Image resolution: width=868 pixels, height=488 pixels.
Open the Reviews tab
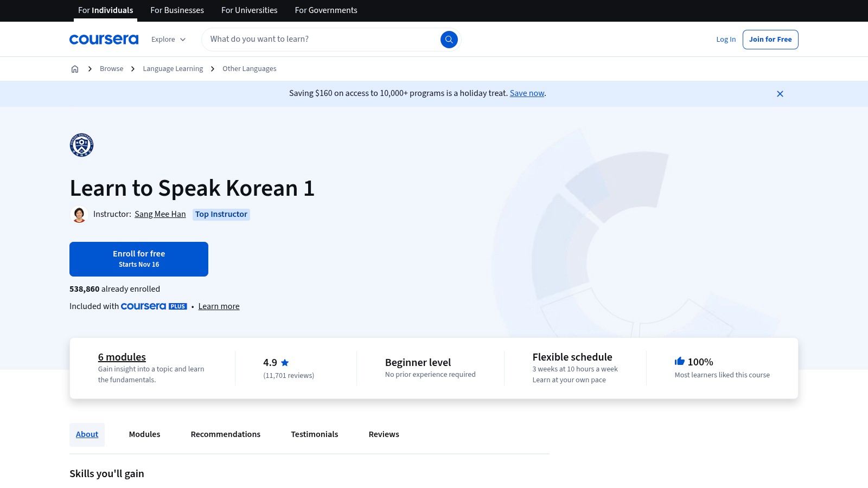point(384,434)
